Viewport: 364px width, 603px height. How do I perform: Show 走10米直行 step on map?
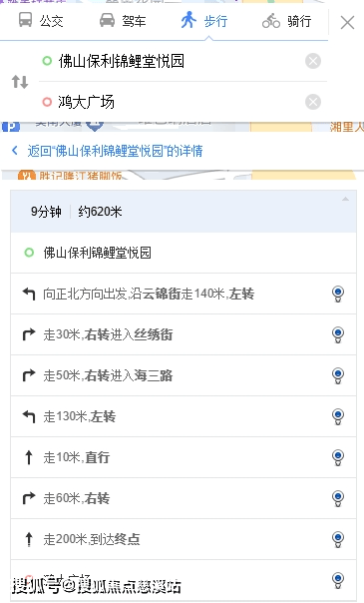pos(338,457)
